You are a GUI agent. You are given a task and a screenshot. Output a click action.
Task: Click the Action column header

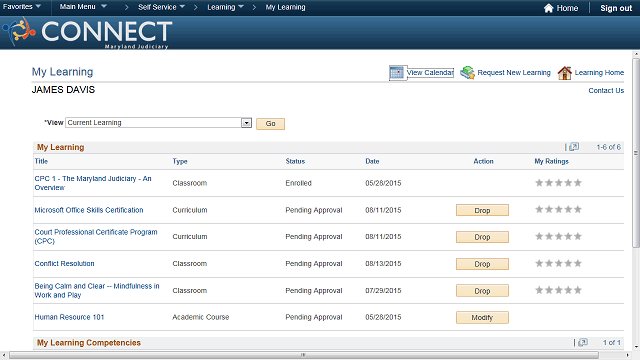(483, 161)
